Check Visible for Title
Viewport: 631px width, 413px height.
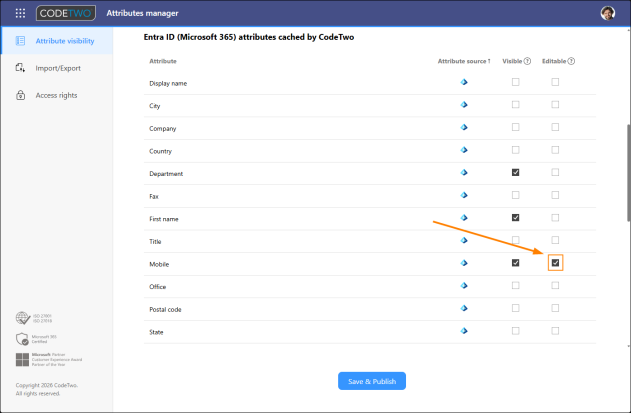[x=516, y=240]
